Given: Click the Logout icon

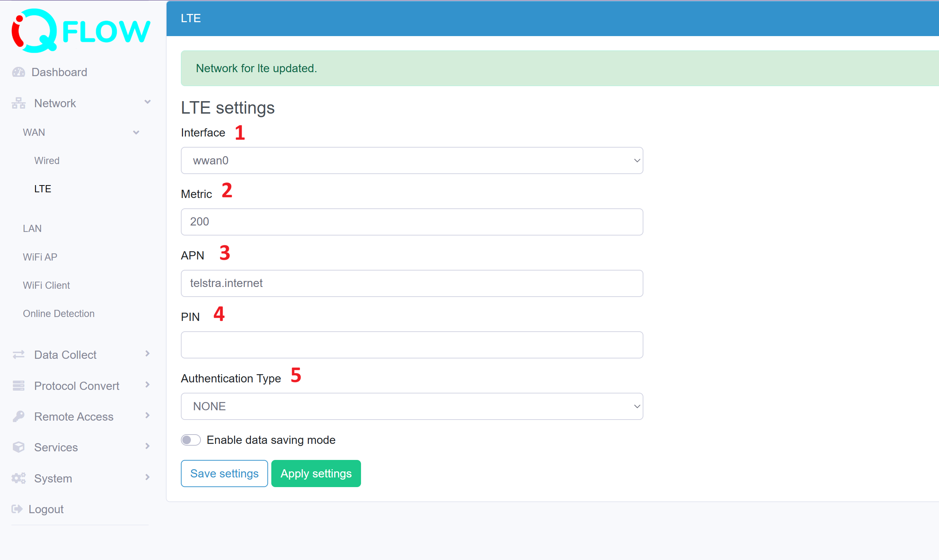Looking at the screenshot, I should 18,509.
